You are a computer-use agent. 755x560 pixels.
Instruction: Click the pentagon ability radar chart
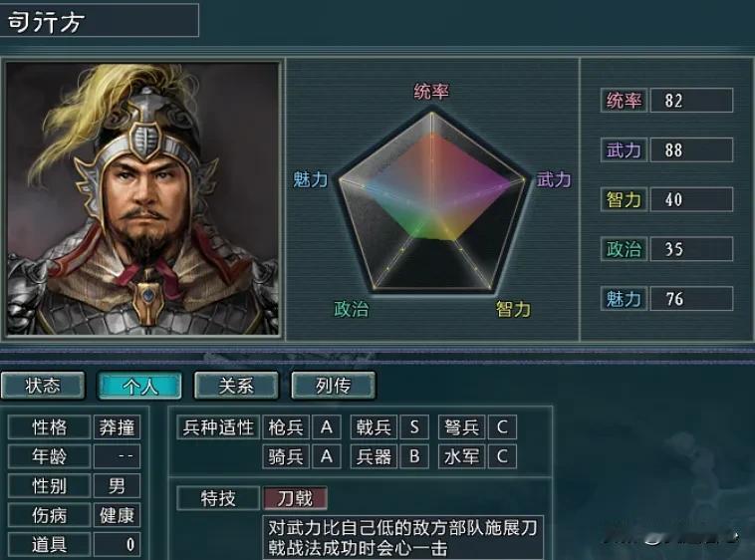[x=432, y=202]
